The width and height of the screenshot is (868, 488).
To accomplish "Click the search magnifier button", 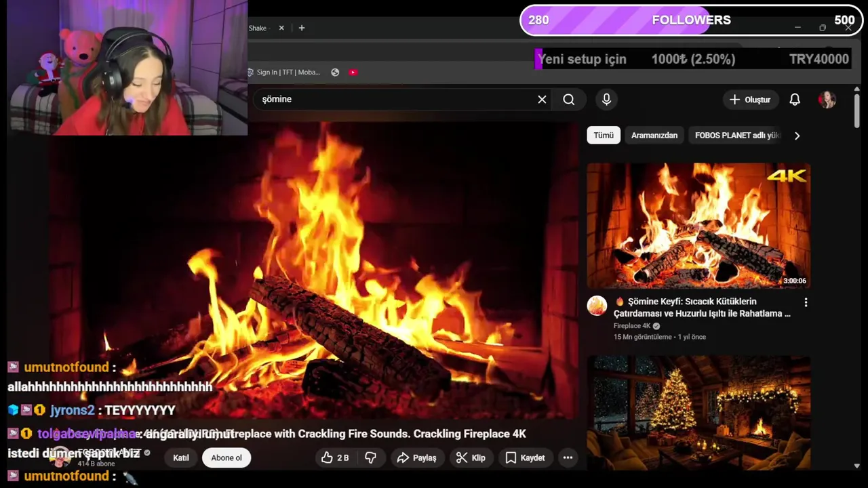I will [x=569, y=100].
